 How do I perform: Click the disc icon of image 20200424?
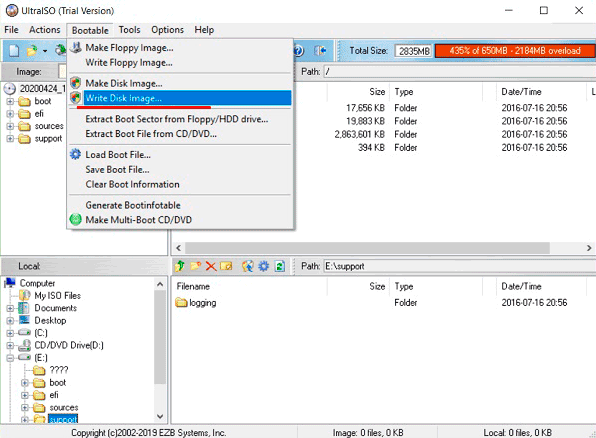pos(10,89)
